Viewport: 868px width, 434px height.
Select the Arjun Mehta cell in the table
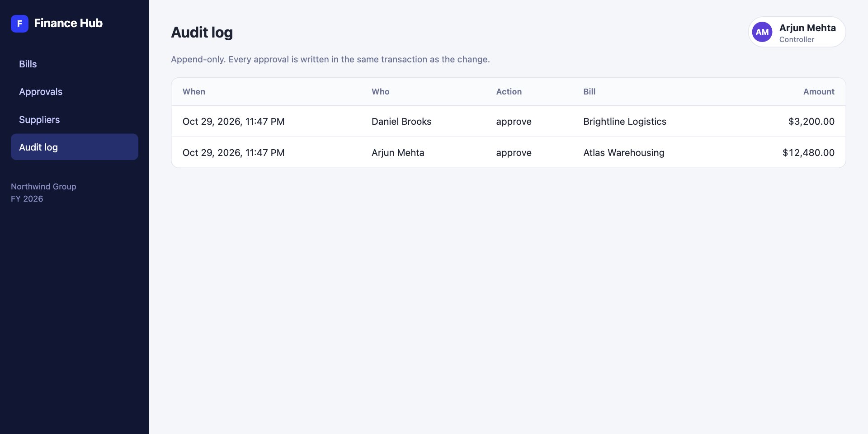398,153
